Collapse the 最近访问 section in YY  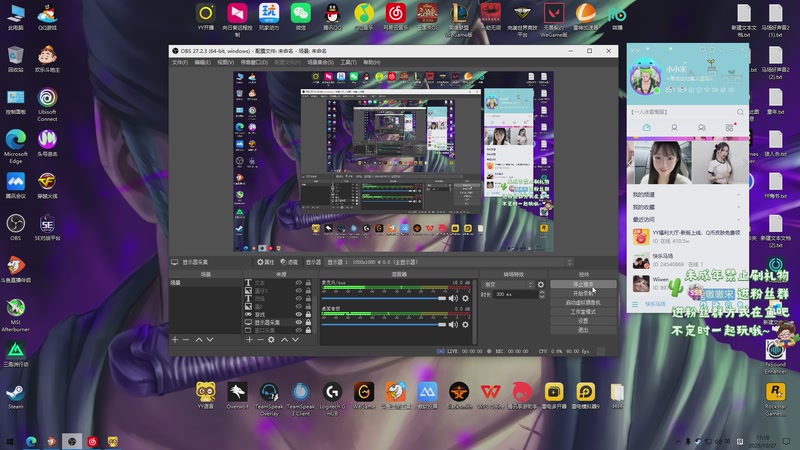coord(739,219)
